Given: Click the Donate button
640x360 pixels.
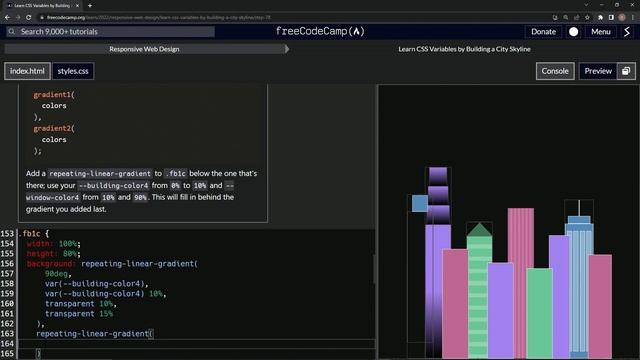Looking at the screenshot, I should coord(543,31).
